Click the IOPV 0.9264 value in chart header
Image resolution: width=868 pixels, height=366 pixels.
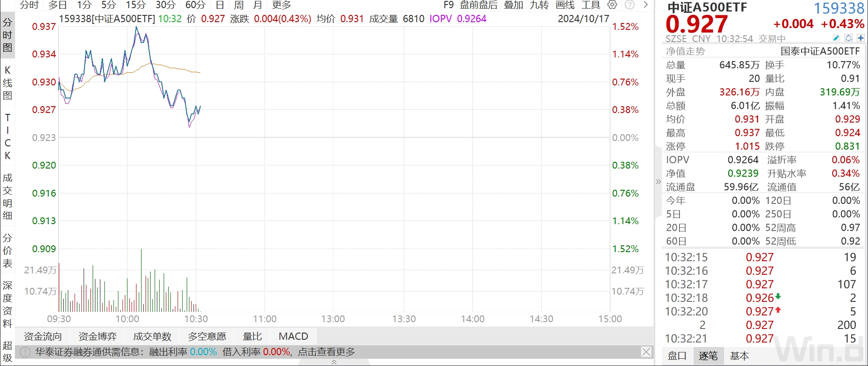coord(472,19)
